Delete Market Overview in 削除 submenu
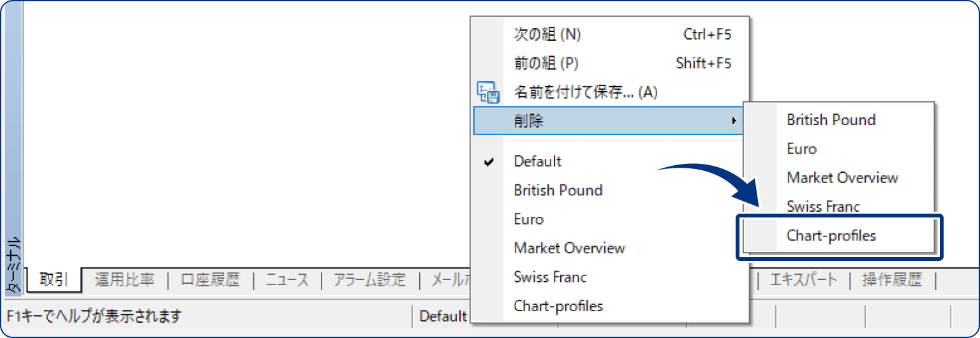Screen dimensions: 980x338 coord(838,177)
